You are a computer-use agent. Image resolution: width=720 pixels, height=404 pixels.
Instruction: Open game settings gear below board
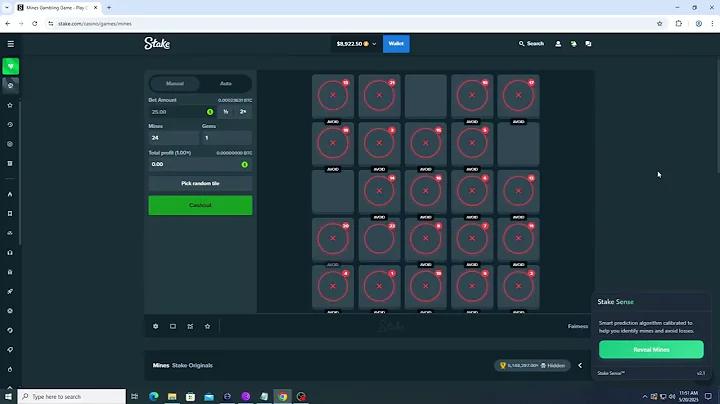156,326
